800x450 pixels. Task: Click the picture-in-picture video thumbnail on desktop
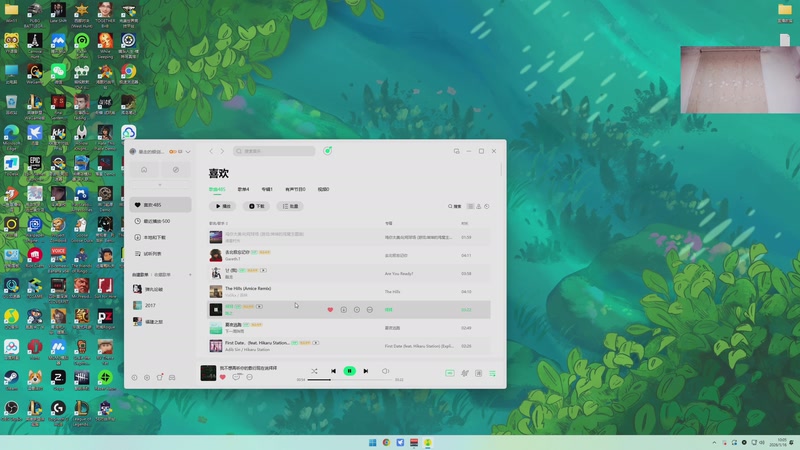coord(740,80)
